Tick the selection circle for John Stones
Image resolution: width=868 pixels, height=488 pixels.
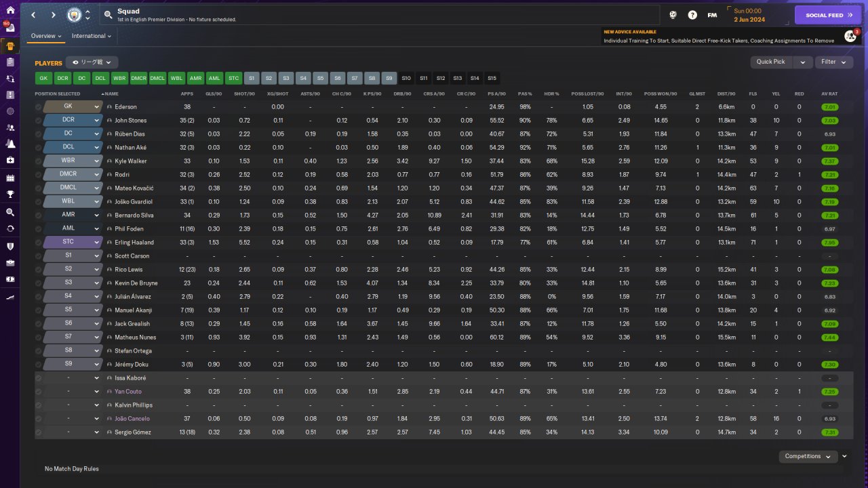click(x=38, y=120)
